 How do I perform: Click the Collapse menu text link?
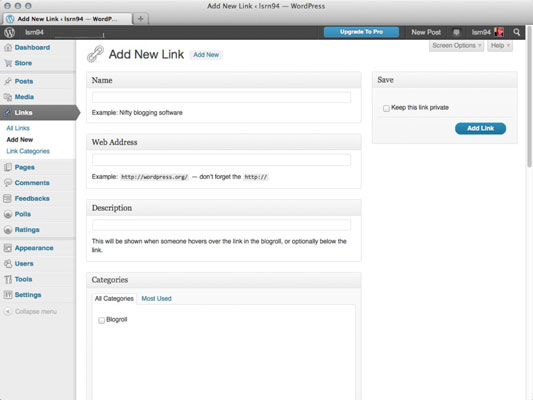click(x=36, y=312)
